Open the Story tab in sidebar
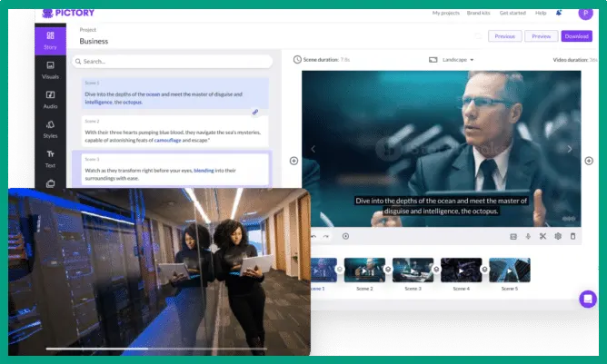The image size is (607, 364). click(x=50, y=41)
